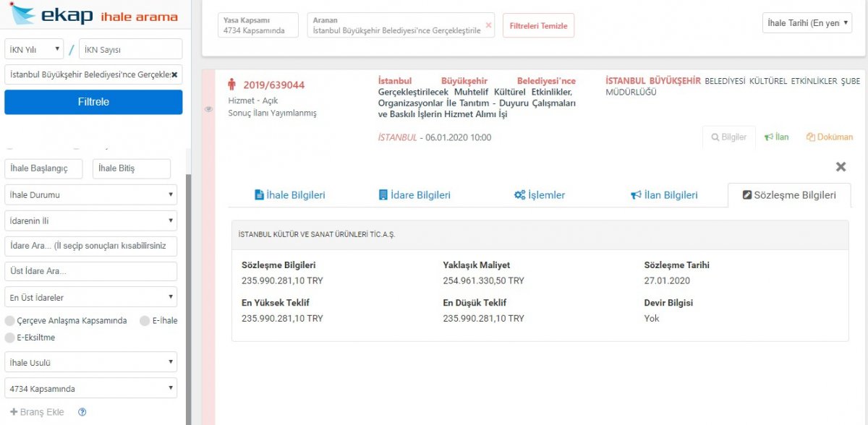This screenshot has width=868, height=425.
Task: Clear the İstanbul Büyükşehir sidebar filter tag
Action: click(x=174, y=74)
